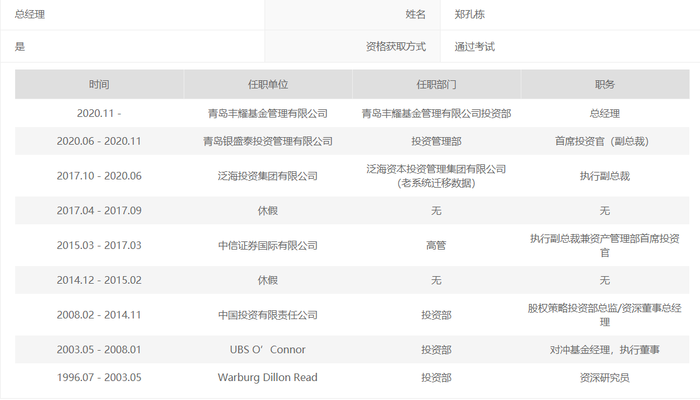Image resolution: width=700 pixels, height=400 pixels.
Task: Click 投资部 in the Warburg Dillon Read row
Action: click(x=436, y=377)
